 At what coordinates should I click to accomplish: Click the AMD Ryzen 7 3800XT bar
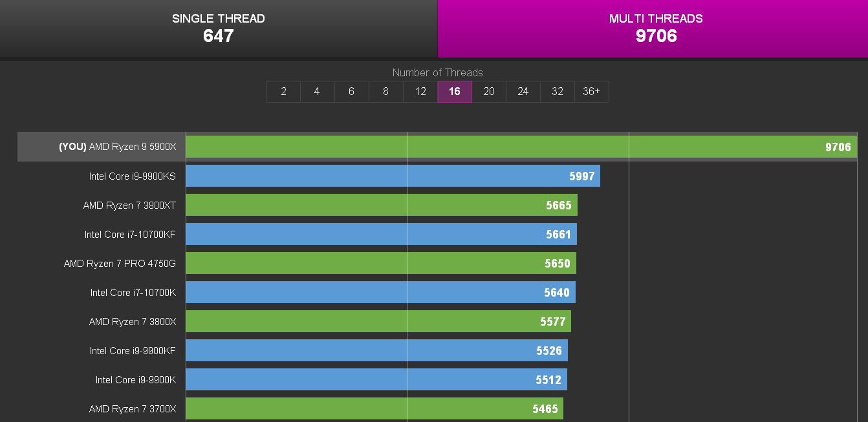pyautogui.click(x=382, y=205)
